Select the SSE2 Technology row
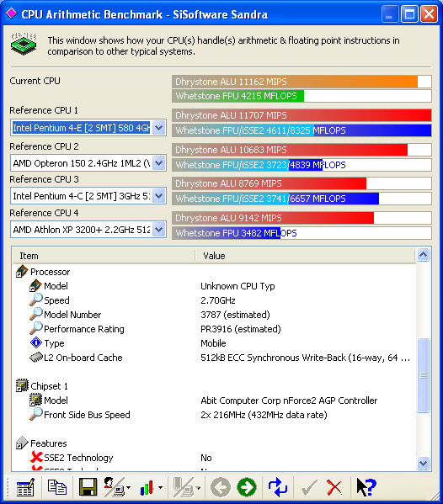 [214, 458]
